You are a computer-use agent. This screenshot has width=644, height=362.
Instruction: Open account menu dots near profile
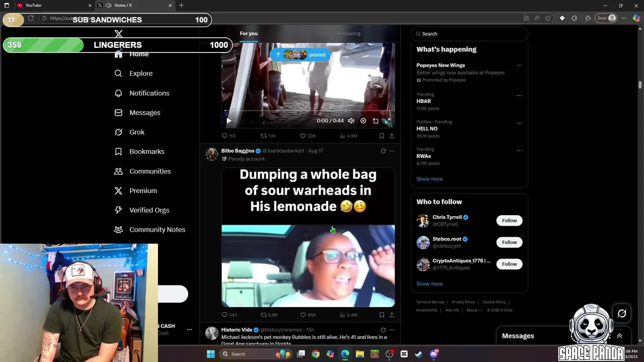tap(190, 330)
